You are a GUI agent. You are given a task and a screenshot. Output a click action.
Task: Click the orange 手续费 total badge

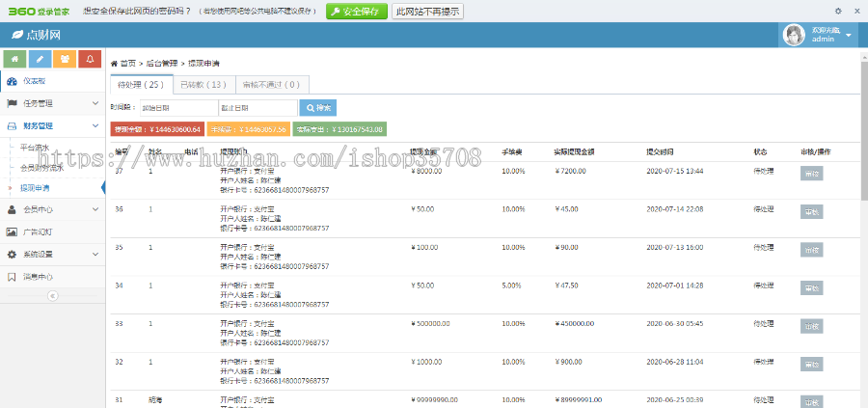(x=249, y=129)
